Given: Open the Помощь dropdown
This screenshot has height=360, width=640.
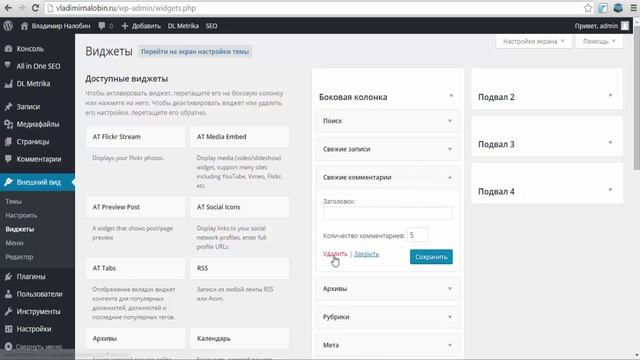Looking at the screenshot, I should 599,42.
